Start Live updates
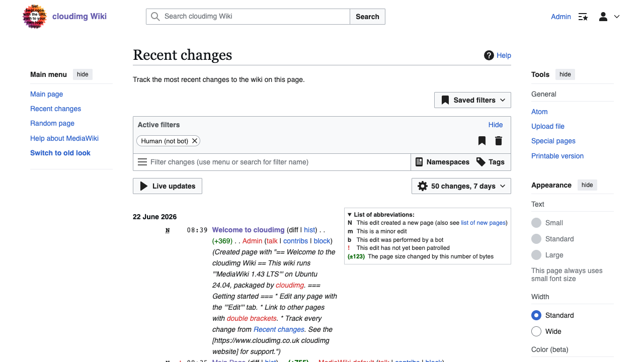This screenshot has height=362, width=644. pyautogui.click(x=168, y=186)
